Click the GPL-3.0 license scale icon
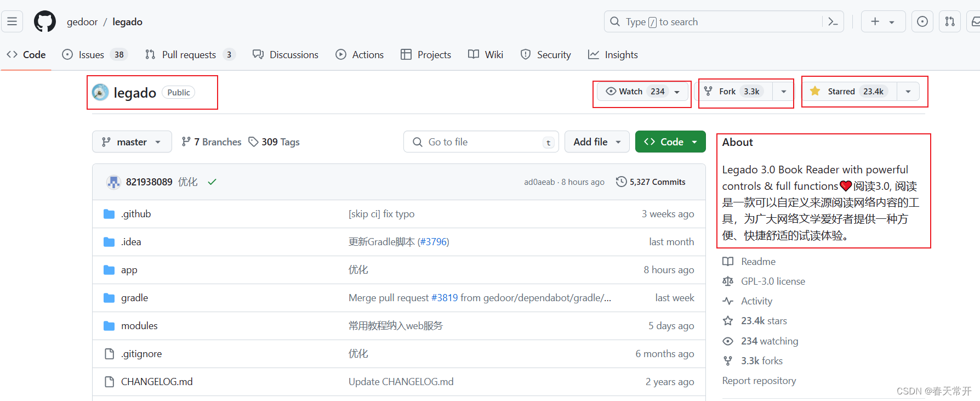The width and height of the screenshot is (980, 401). [x=728, y=281]
